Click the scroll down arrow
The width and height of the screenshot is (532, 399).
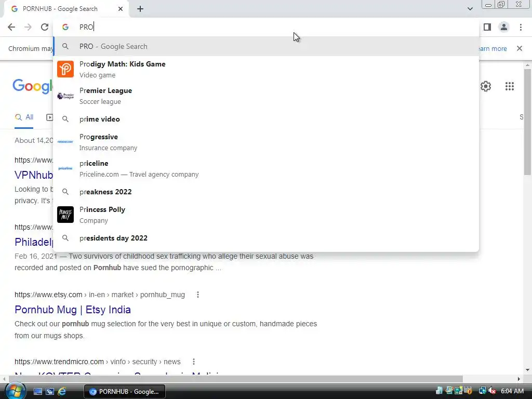[528, 370]
